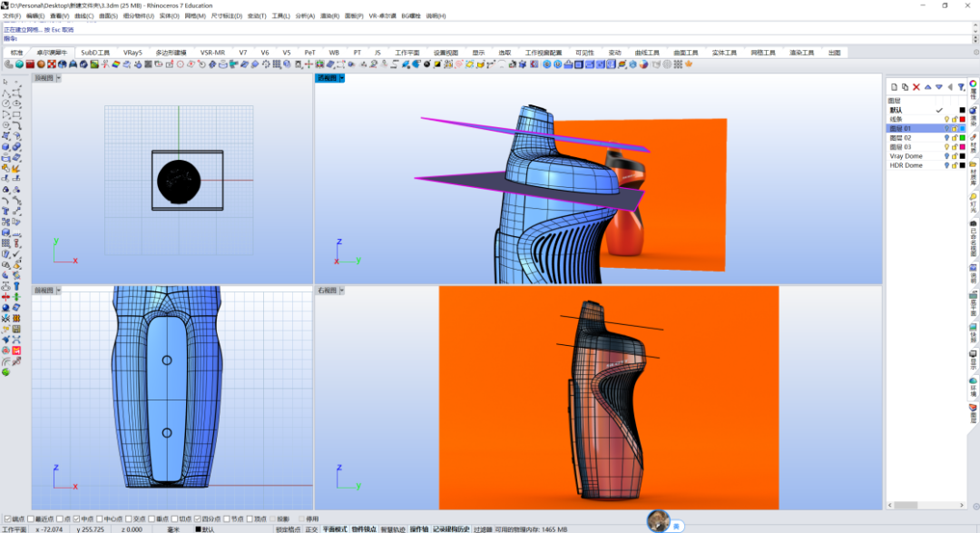This screenshot has width=980, height=533.
Task: Click the scissors icon in the toolbar
Action: point(105,64)
